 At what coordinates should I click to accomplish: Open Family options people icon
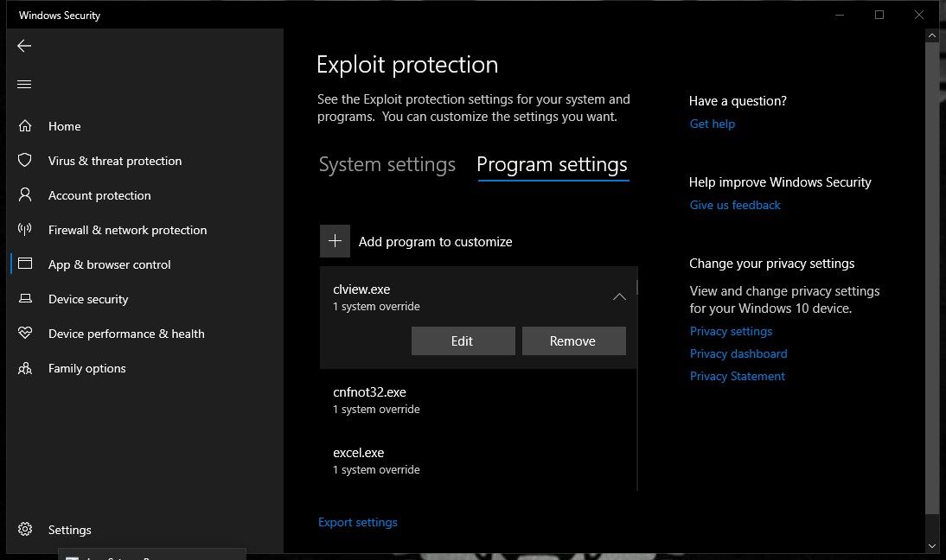pos(25,368)
